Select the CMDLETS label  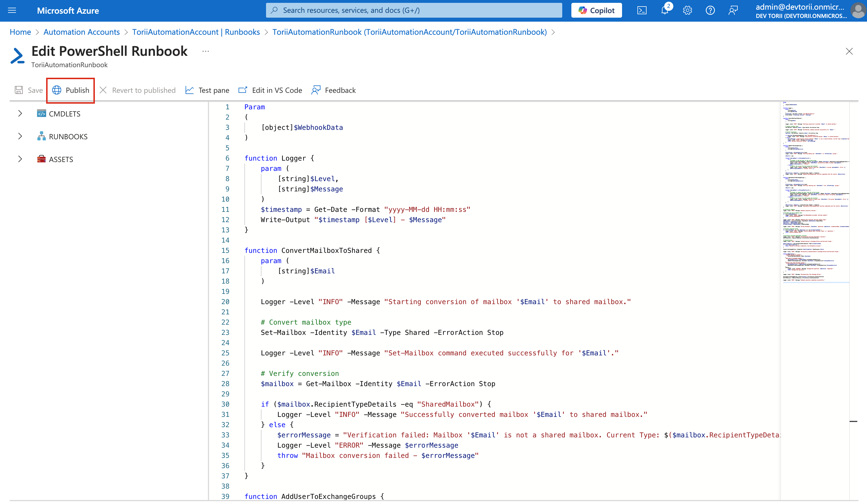point(65,114)
